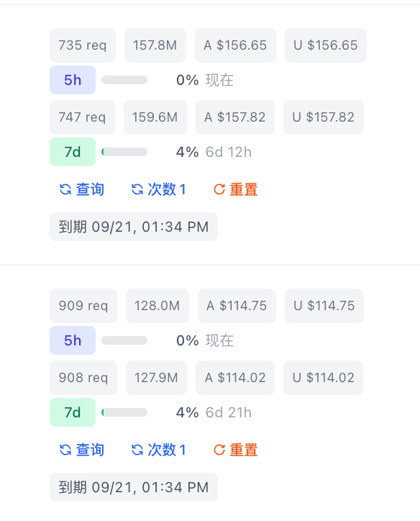The height and width of the screenshot is (521, 420).
Task: Click the 查询 refresh icon in first card
Action: pyautogui.click(x=65, y=189)
